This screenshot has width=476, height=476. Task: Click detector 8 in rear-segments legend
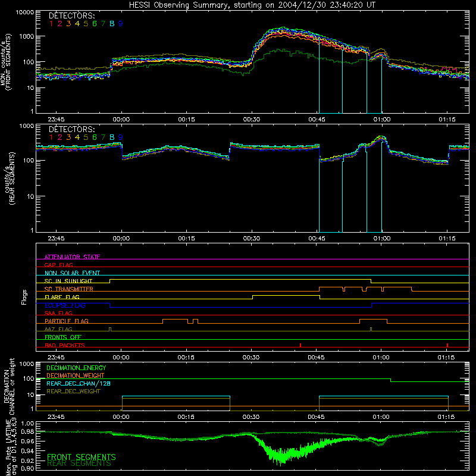pyautogui.click(x=112, y=137)
